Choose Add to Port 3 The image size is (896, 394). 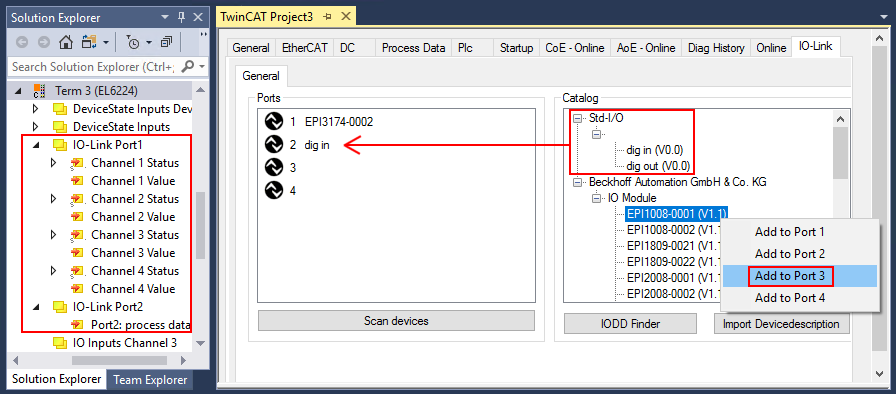coord(790,276)
